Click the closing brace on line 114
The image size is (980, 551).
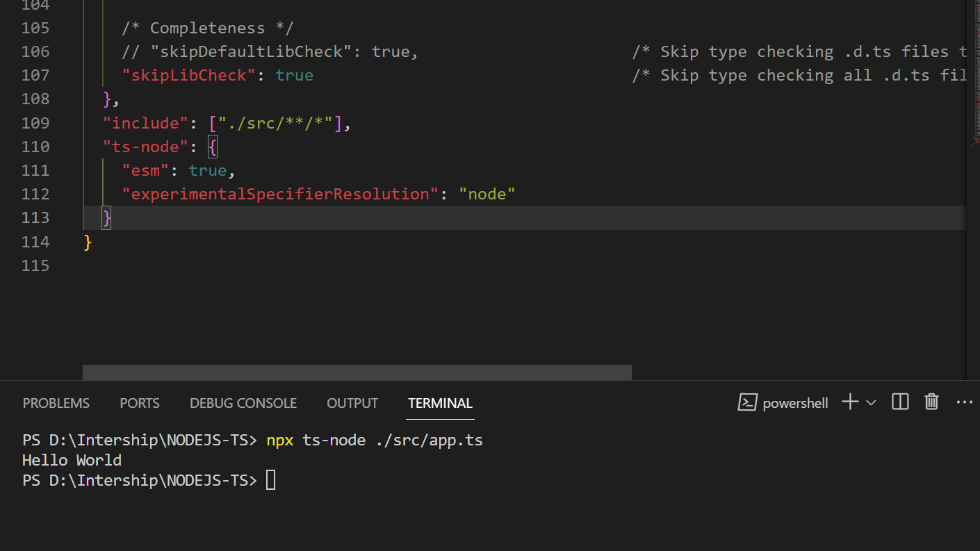point(88,242)
